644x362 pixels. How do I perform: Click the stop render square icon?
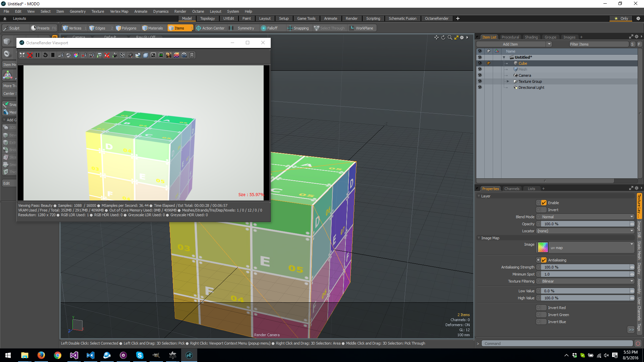pyautogui.click(x=53, y=55)
